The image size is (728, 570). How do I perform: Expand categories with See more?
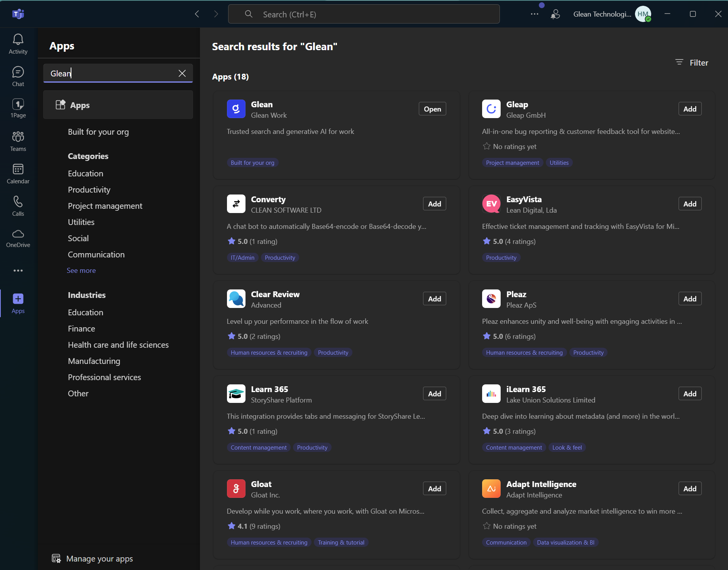81,271
